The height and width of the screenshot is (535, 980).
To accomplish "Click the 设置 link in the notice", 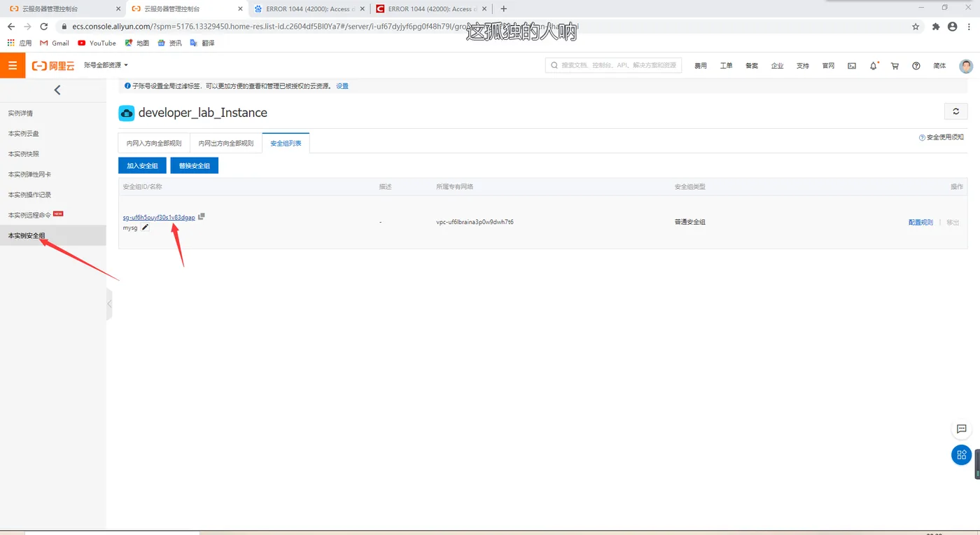I will (342, 86).
